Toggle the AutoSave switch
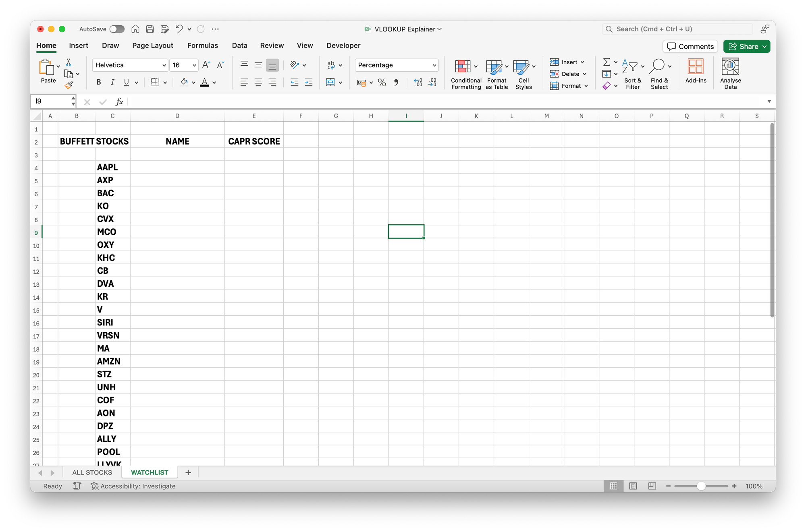 click(117, 29)
